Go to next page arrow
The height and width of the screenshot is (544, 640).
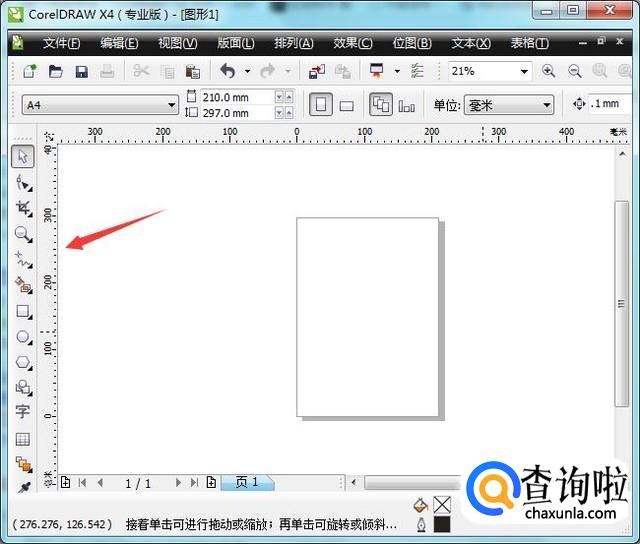[178, 483]
